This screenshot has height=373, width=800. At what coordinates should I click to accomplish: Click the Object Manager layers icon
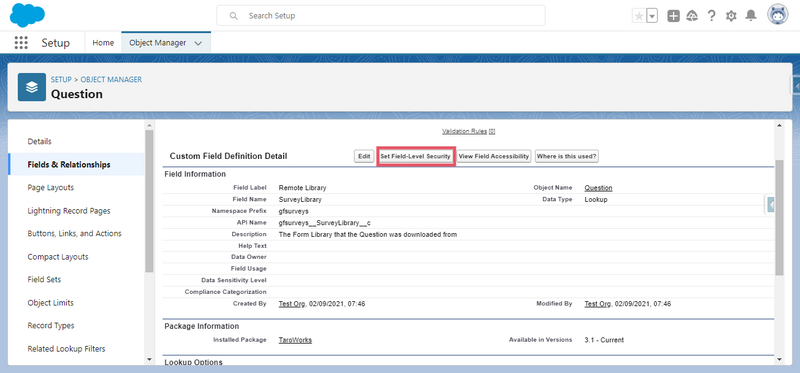point(32,87)
